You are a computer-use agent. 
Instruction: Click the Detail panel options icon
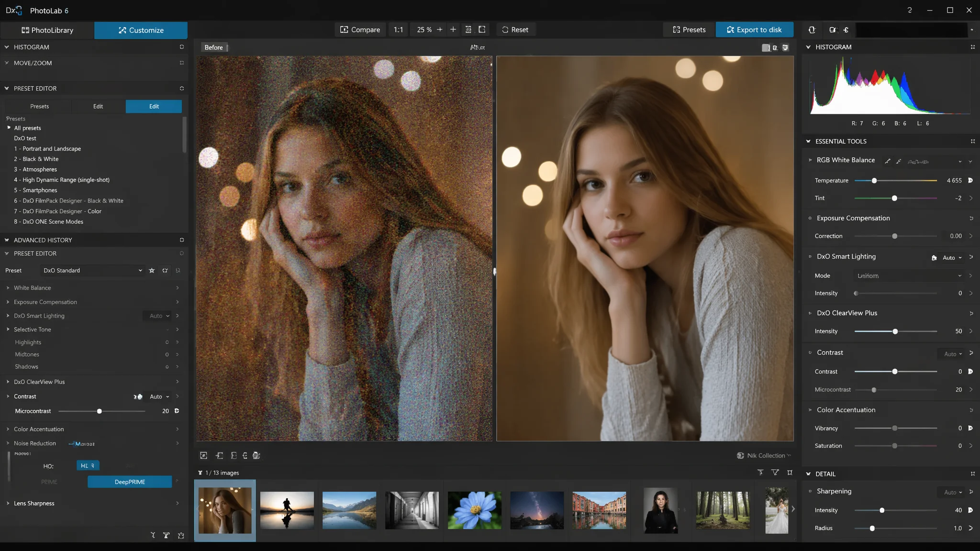pos(972,474)
